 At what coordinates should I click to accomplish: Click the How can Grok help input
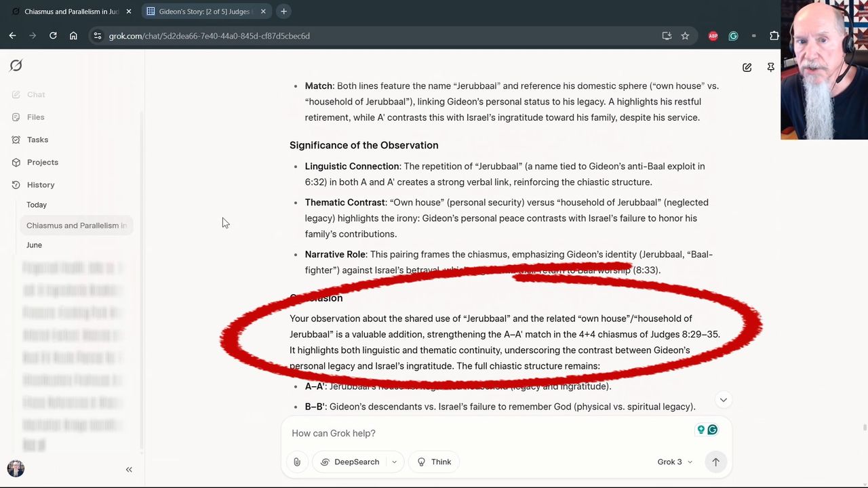click(x=488, y=433)
